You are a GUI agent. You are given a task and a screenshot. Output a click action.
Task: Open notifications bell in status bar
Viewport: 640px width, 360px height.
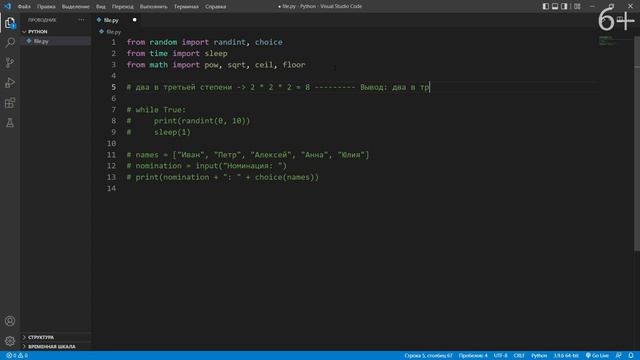click(x=631, y=356)
